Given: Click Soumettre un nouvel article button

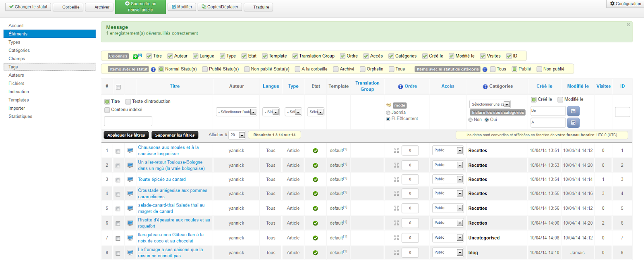Looking at the screenshot, I should click(140, 7).
